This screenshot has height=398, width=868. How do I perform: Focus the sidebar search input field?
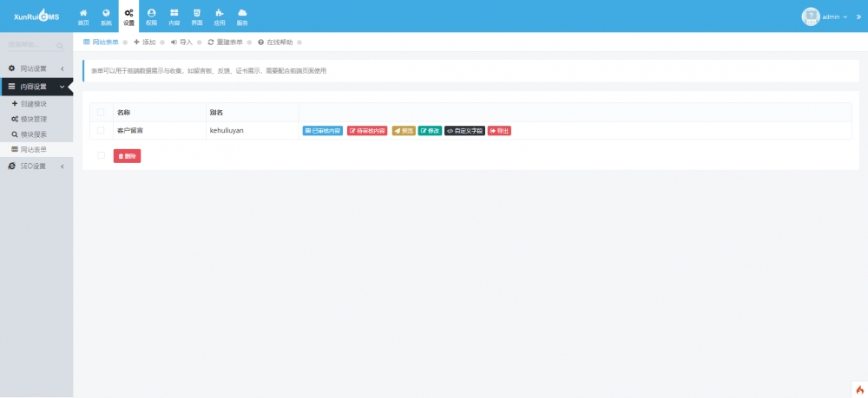[32, 45]
